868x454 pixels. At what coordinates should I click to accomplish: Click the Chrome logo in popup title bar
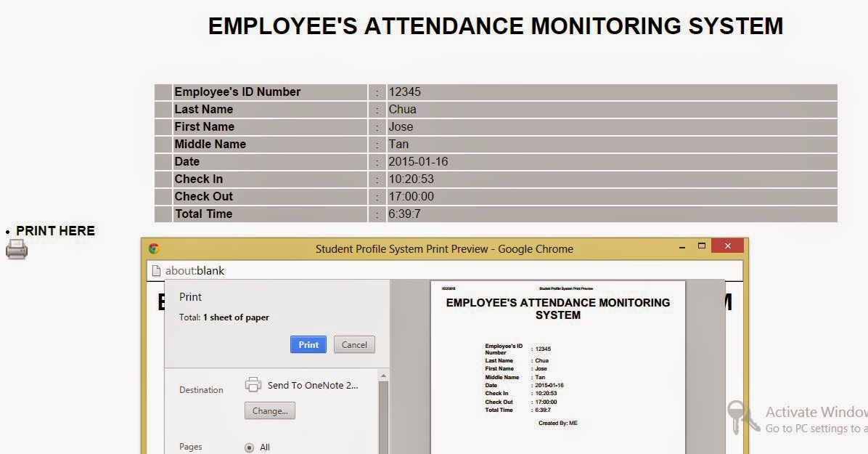point(154,249)
